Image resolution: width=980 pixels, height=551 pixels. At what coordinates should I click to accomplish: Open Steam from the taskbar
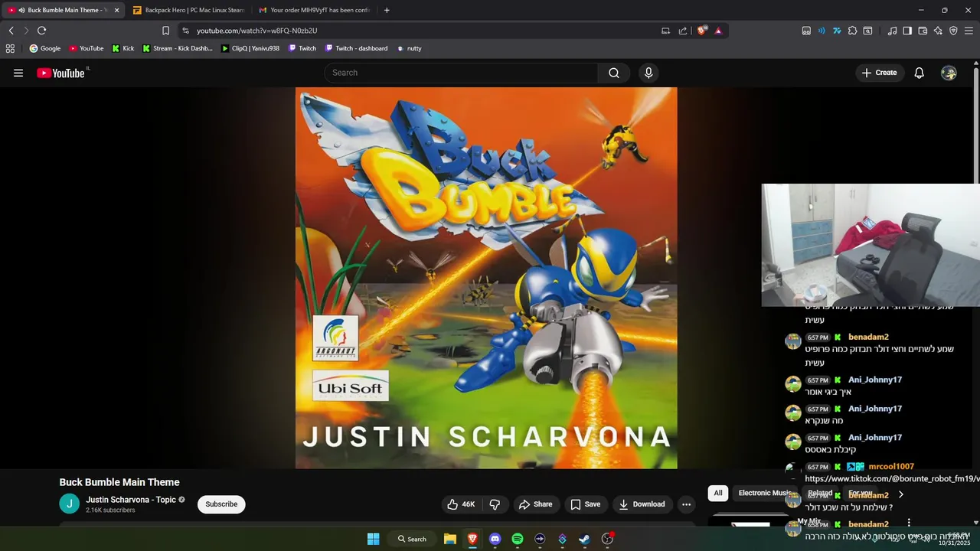[584, 539]
